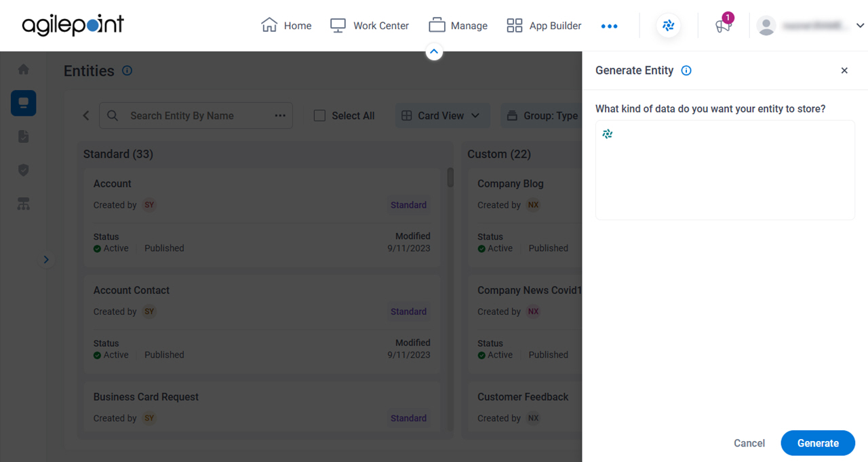Viewport: 868px width, 462px height.
Task: Click the Work Center monitor icon
Action: click(338, 26)
